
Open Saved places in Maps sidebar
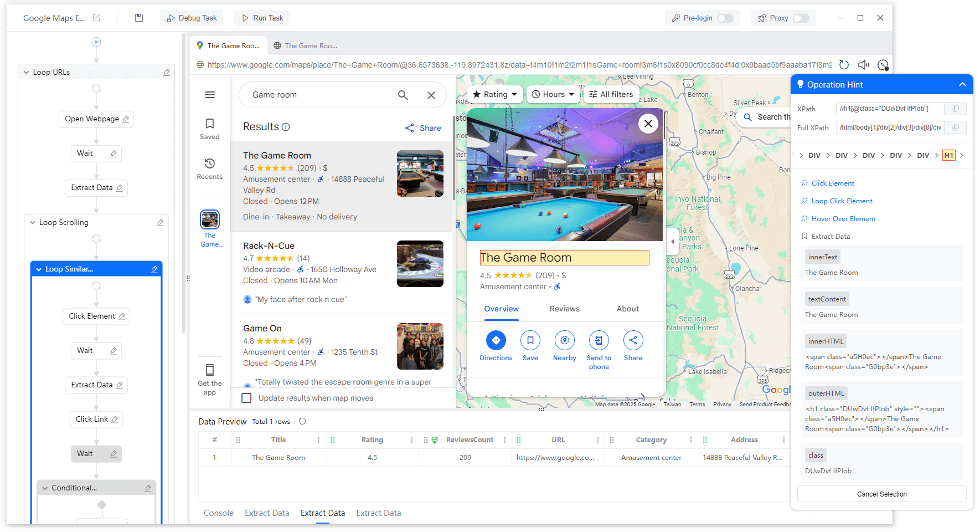210,129
